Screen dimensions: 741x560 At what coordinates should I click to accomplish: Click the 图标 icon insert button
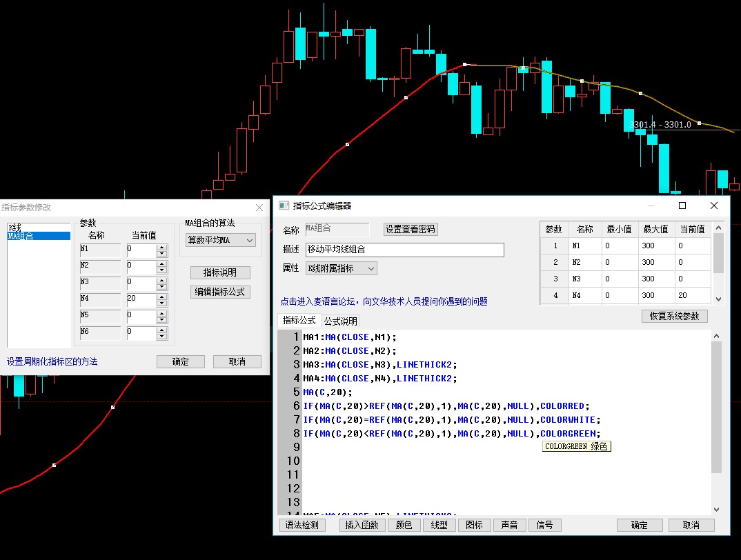tap(474, 525)
